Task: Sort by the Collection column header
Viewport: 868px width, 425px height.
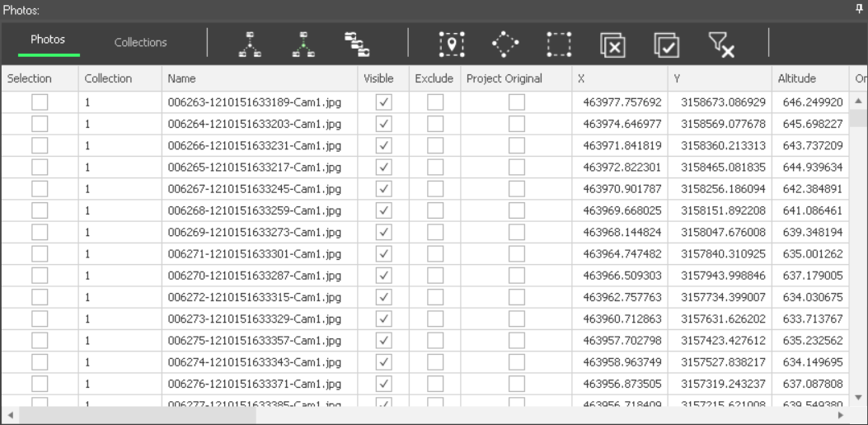Action: coord(120,78)
